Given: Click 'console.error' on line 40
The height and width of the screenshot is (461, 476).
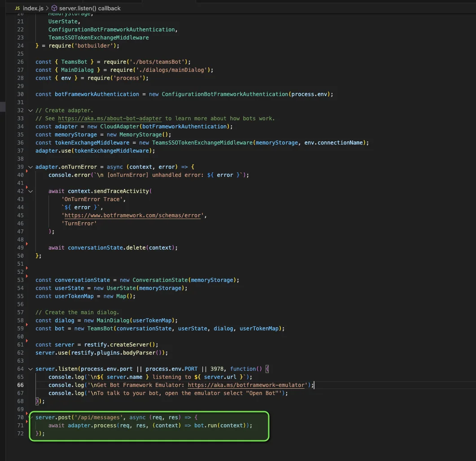Looking at the screenshot, I should pos(70,175).
